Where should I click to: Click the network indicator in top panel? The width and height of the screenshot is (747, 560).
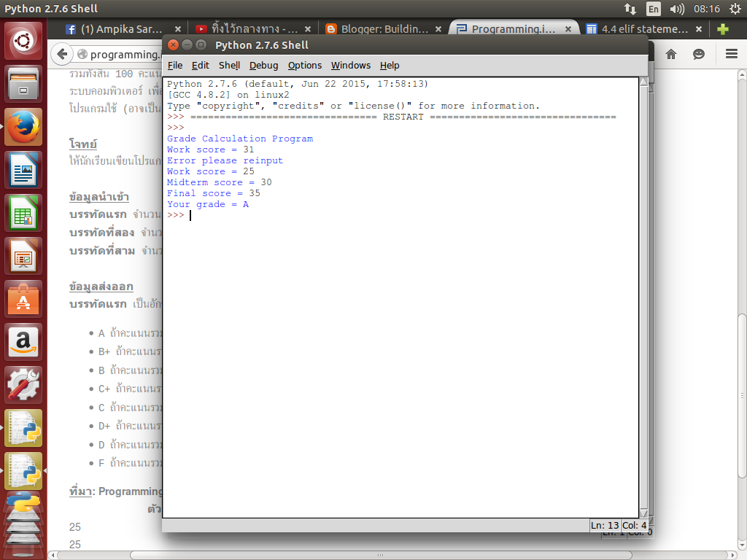(630, 9)
